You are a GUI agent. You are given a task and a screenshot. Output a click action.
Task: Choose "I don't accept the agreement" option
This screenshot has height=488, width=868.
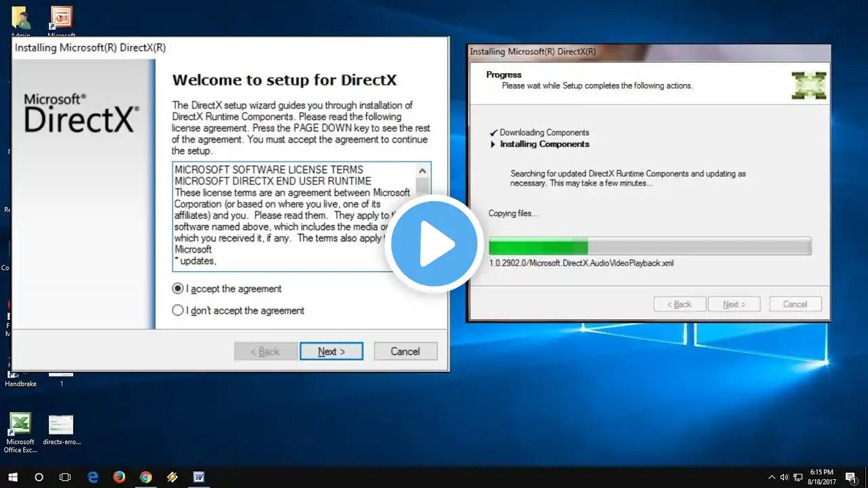tap(178, 310)
